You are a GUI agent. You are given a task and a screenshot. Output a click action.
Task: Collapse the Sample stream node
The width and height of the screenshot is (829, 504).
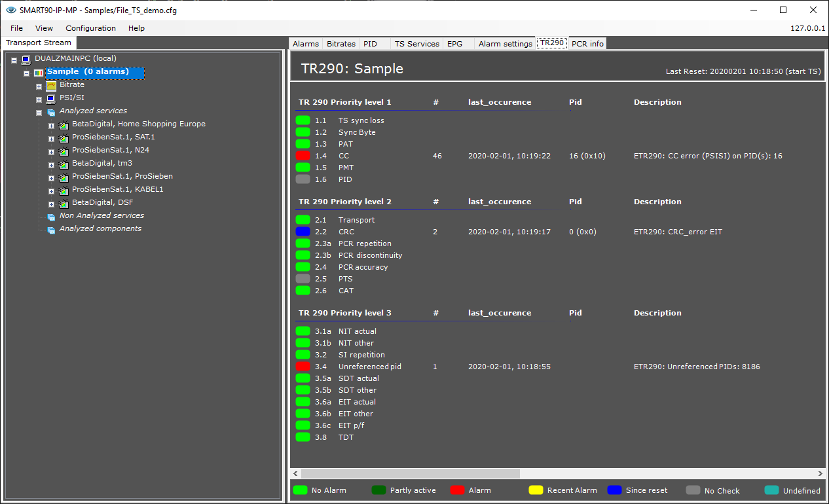click(x=27, y=73)
